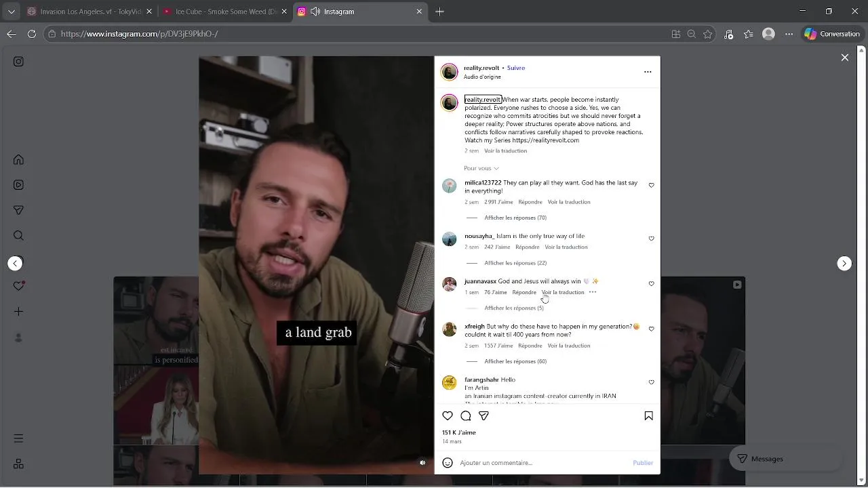868x488 pixels.
Task: Like milica123722's comment heart
Action: pos(651,185)
